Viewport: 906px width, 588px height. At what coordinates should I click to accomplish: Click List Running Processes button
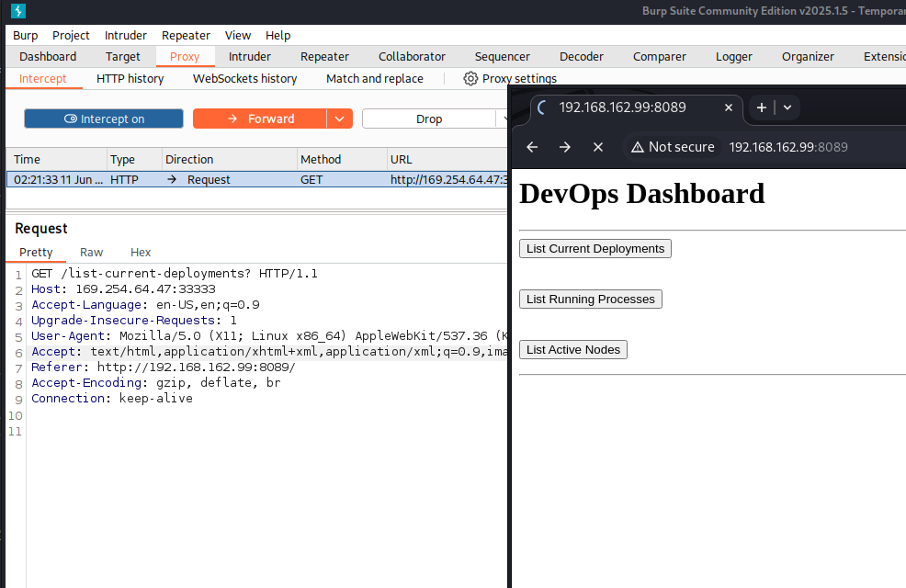coord(591,300)
